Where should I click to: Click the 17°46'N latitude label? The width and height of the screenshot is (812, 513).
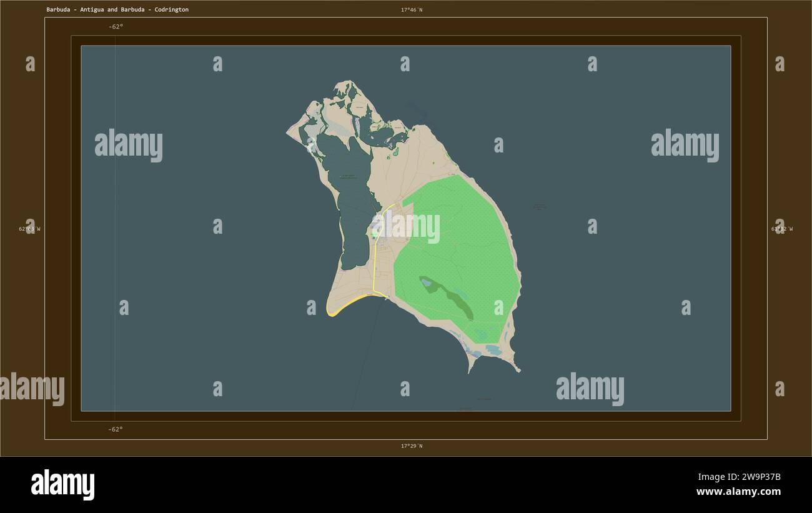412,10
